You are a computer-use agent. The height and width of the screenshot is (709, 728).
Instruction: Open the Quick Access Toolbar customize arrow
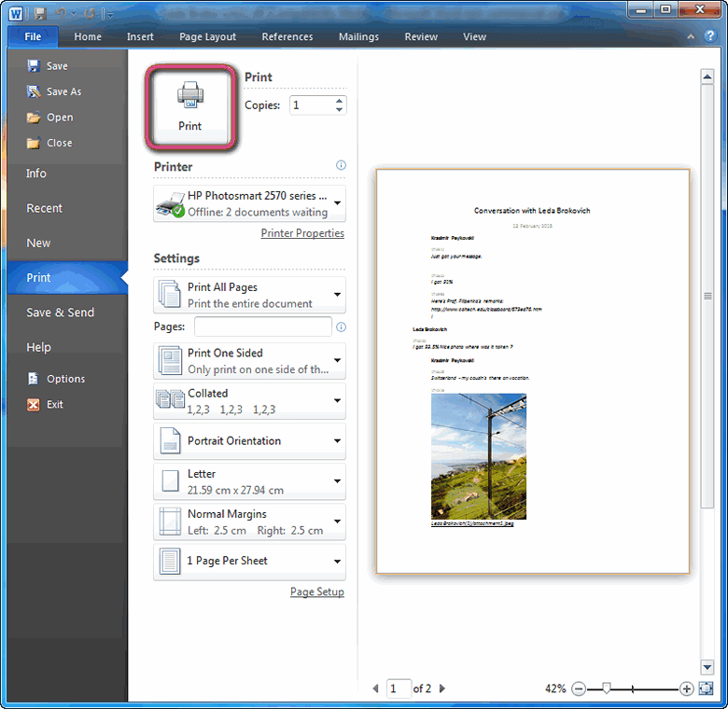[x=110, y=14]
